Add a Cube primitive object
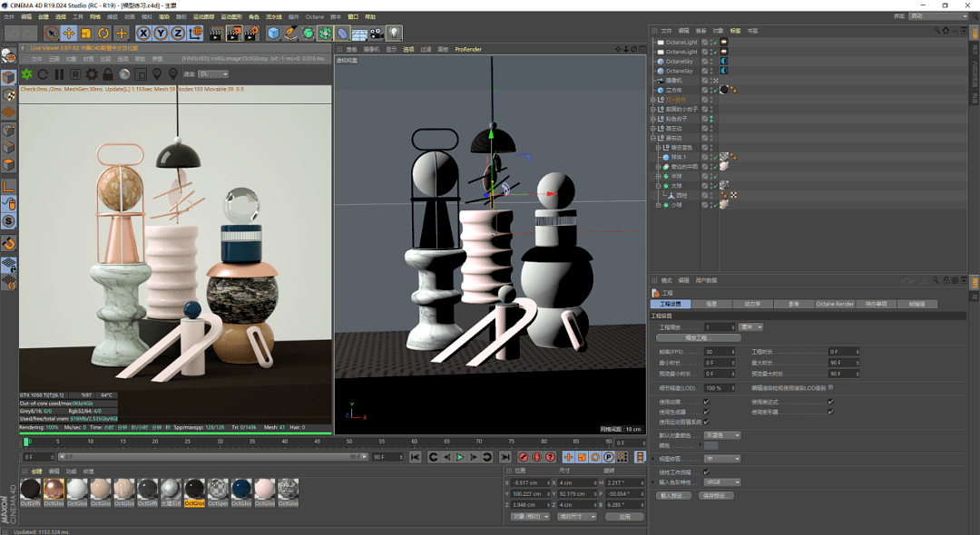Viewport: 980px width, 535px height. click(273, 33)
